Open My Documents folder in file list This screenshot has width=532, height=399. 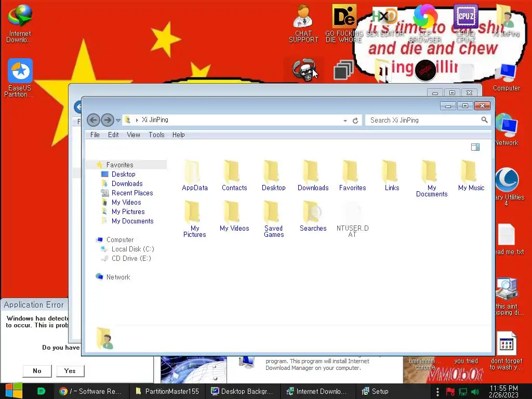432,179
